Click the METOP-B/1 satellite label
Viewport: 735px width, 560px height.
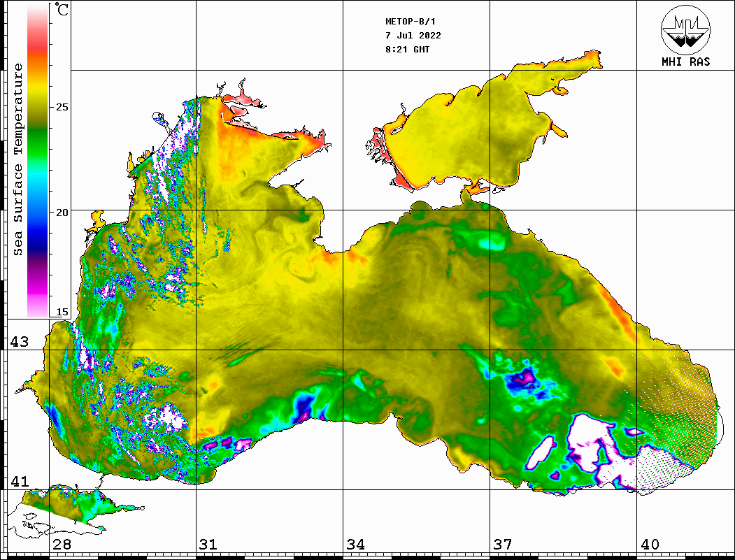pyautogui.click(x=410, y=22)
